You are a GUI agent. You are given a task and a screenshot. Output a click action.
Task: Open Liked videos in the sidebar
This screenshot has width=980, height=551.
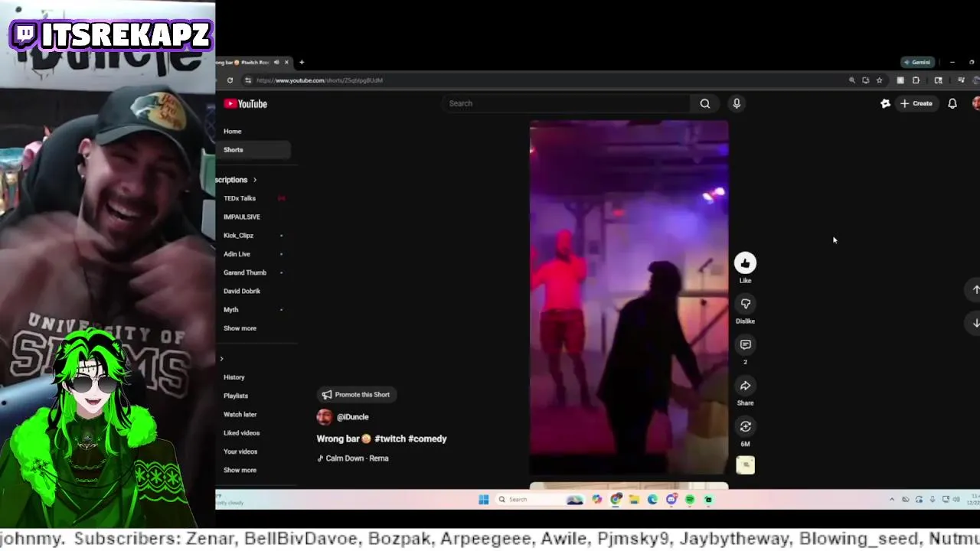(241, 433)
